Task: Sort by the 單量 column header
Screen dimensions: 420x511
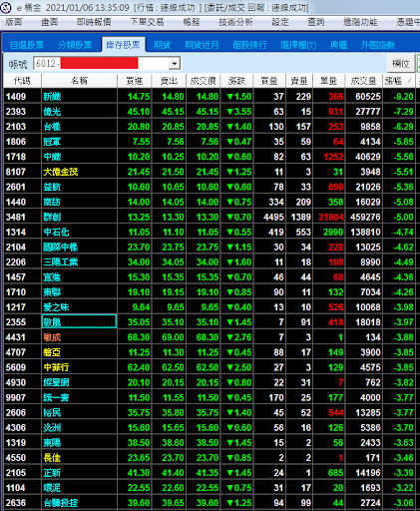Action: coord(328,81)
